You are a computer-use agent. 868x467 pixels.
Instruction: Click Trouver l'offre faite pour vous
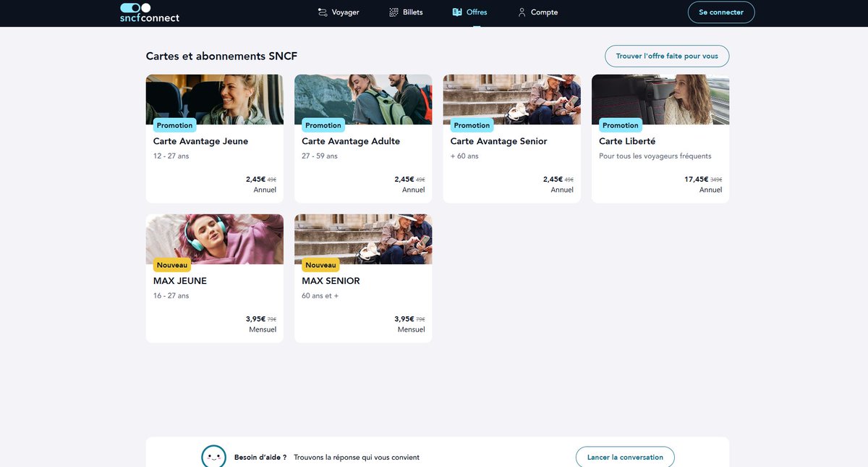[667, 56]
